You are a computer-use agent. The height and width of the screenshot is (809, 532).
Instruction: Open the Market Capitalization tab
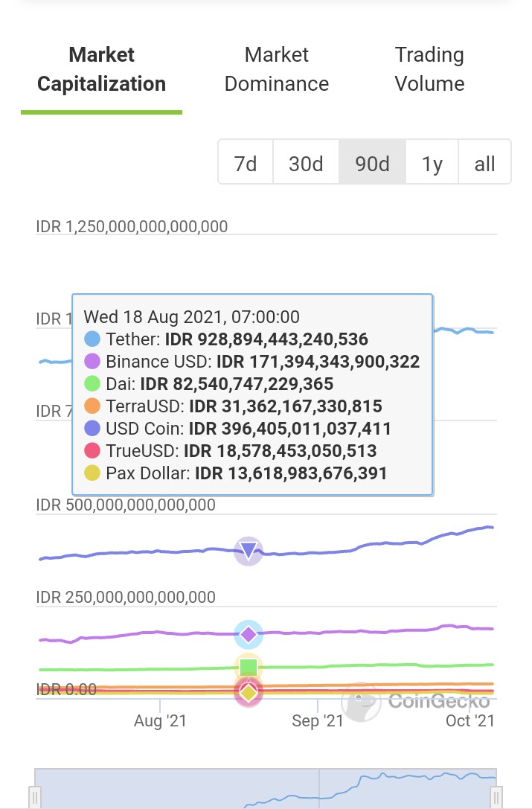tap(101, 69)
